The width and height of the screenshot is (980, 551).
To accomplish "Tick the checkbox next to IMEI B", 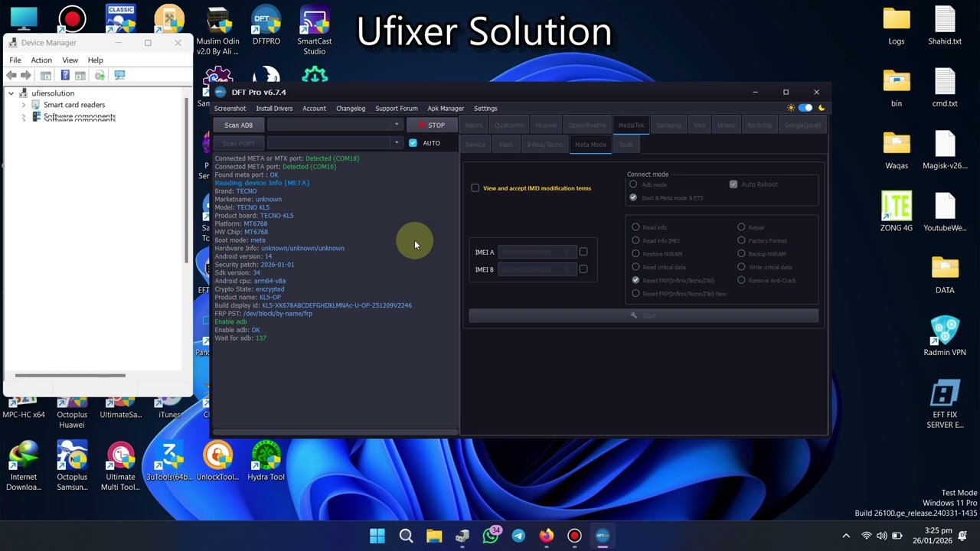I will 583,269.
